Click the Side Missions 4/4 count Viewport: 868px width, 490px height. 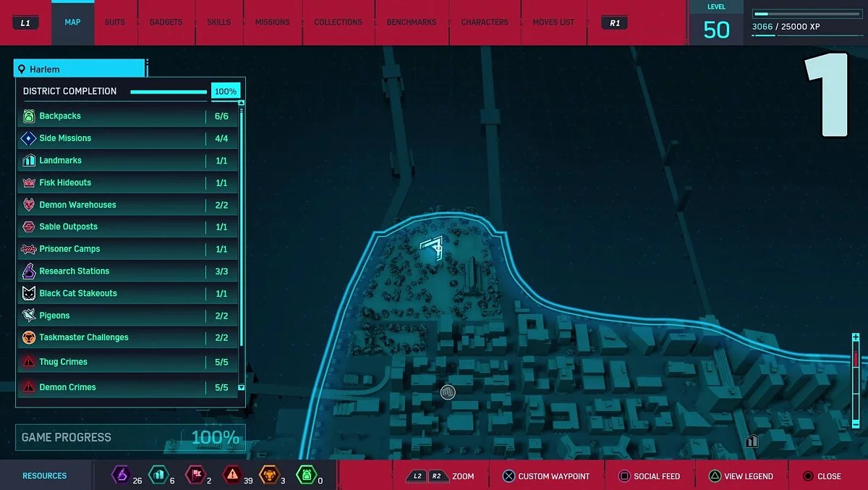221,138
